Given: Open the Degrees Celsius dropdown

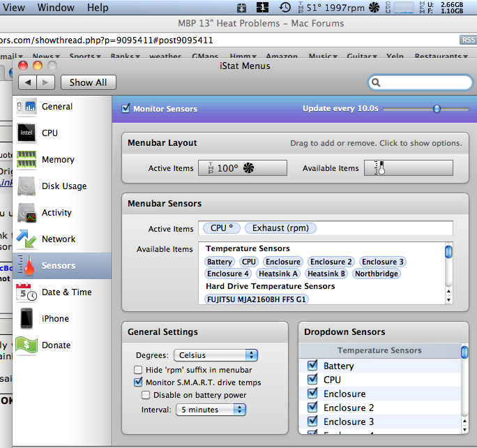Looking at the screenshot, I should [x=215, y=355].
